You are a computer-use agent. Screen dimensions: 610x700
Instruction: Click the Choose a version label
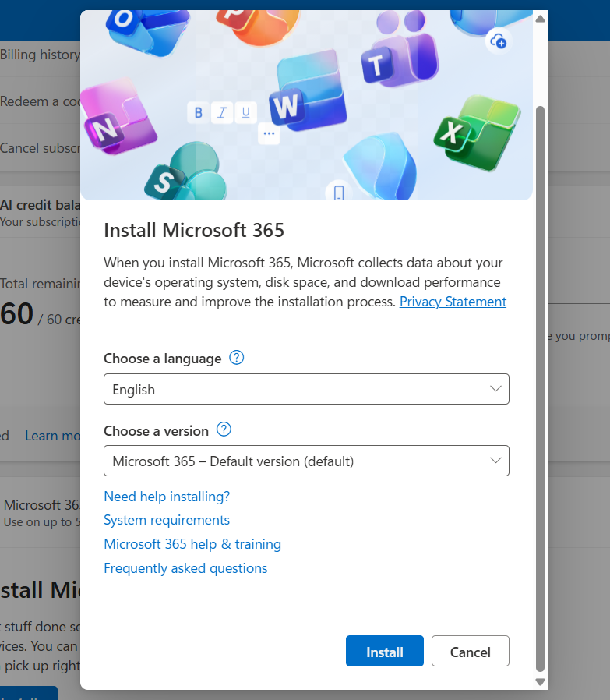click(x=156, y=431)
